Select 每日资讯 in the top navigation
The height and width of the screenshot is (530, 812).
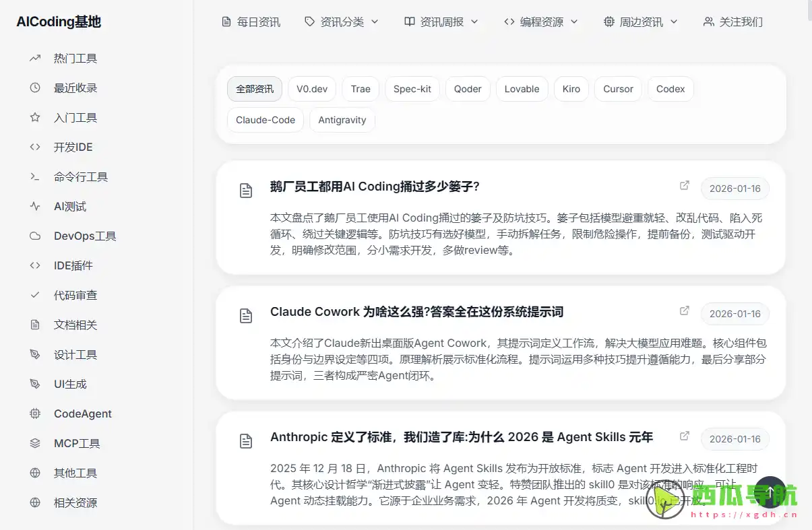tap(251, 22)
